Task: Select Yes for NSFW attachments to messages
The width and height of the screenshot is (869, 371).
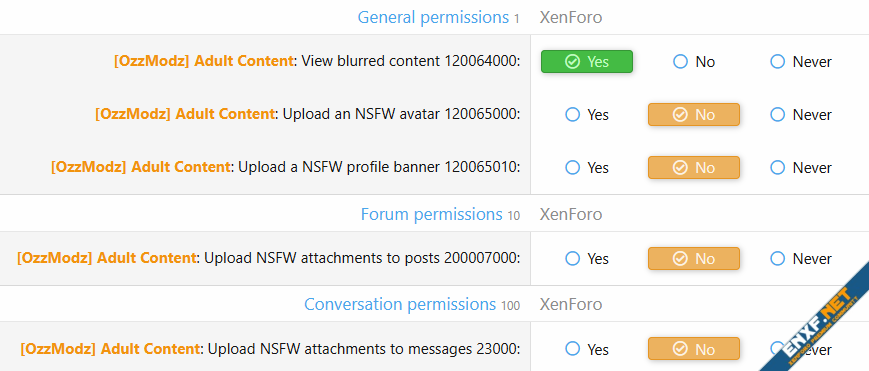Action: [587, 349]
